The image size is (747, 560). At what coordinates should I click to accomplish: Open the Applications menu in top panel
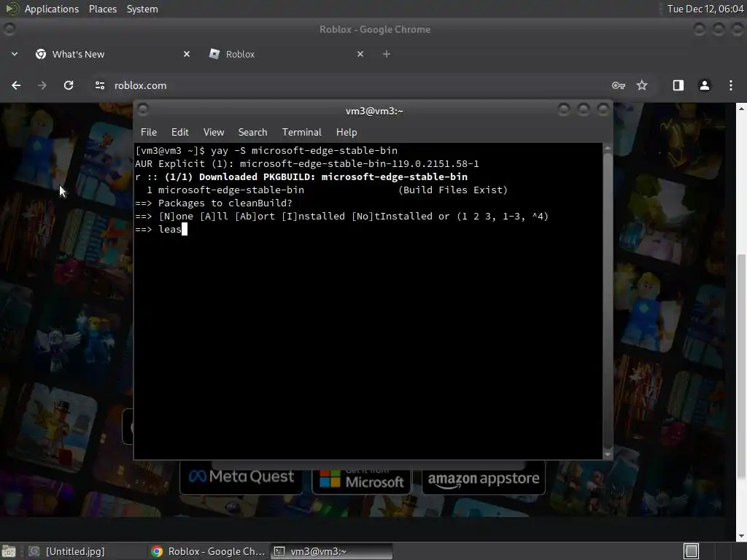click(52, 9)
